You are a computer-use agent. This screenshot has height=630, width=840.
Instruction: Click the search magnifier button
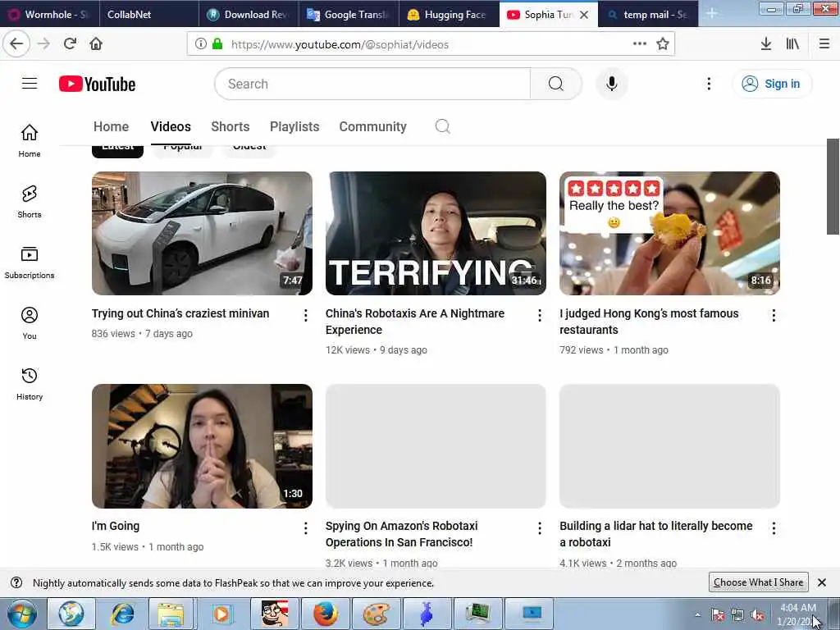[556, 84]
